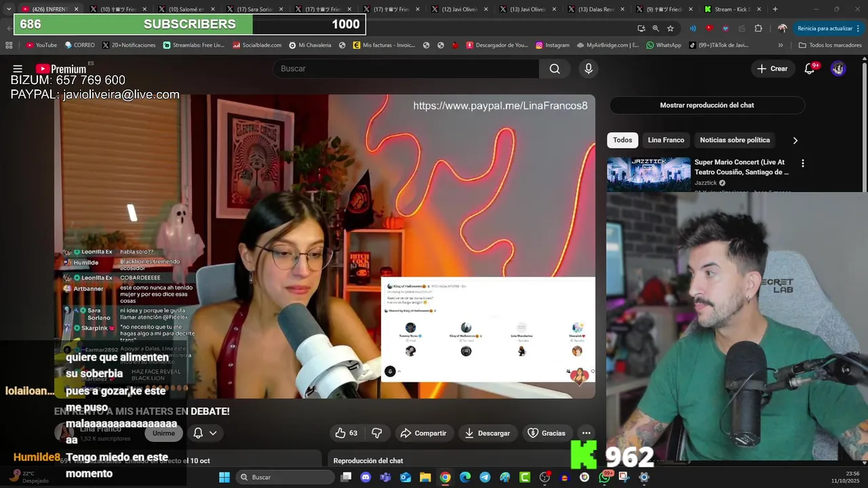
Task: Click the Gracias button
Action: tap(546, 433)
